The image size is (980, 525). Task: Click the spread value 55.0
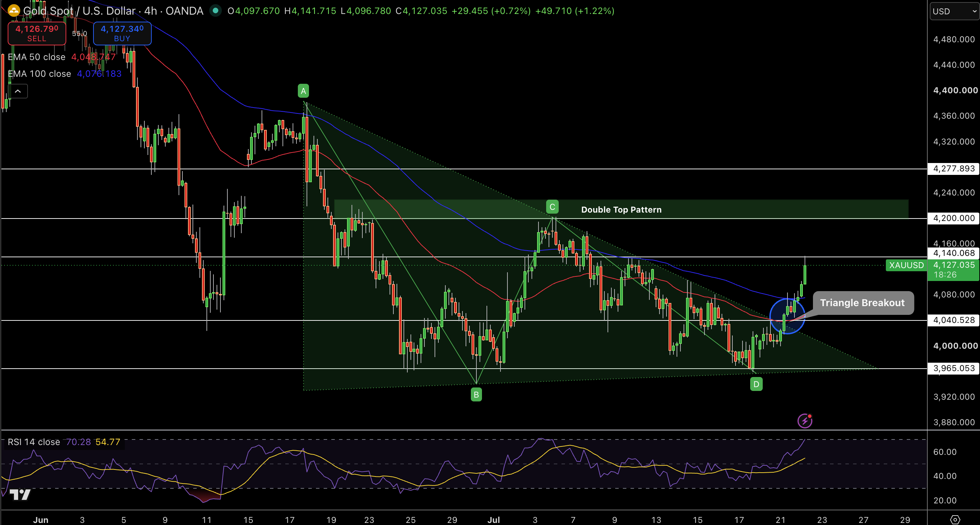79,34
